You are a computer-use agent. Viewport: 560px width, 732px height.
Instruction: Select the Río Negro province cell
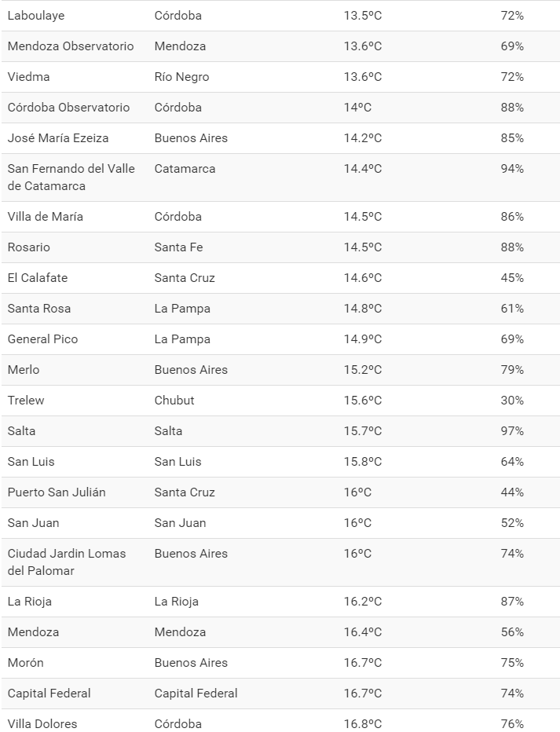click(x=181, y=77)
